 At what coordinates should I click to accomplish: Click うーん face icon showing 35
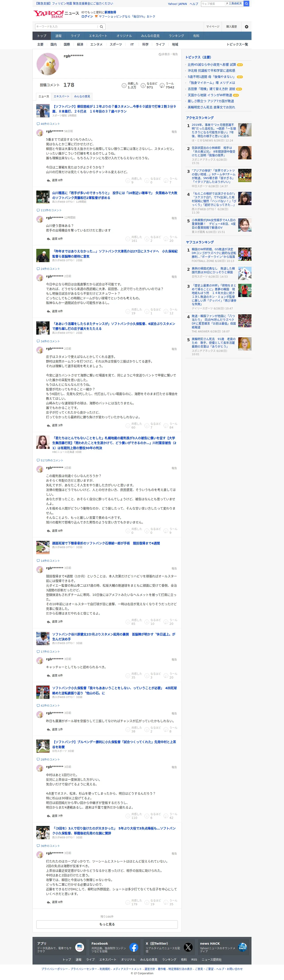point(166,902)
